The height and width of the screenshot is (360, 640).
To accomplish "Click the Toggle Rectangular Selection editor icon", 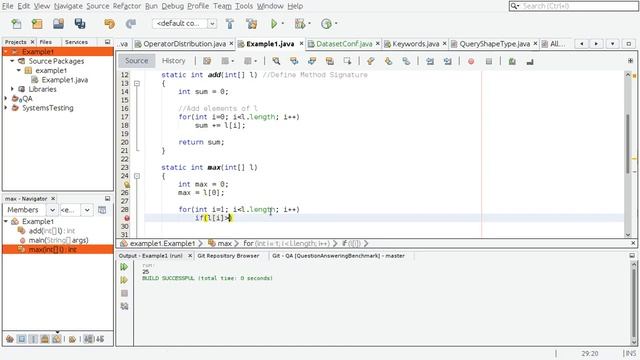I will coord(347,61).
